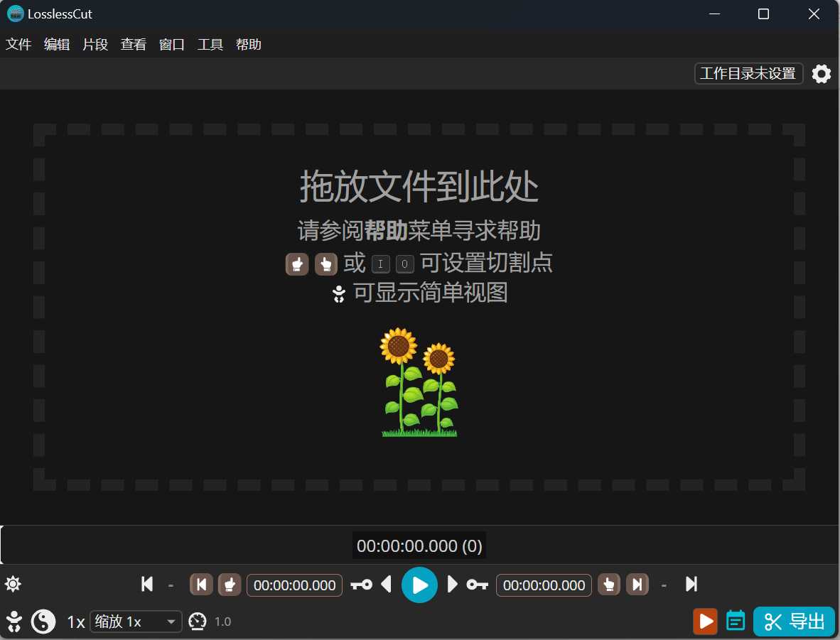Viewport: 840px width, 640px height.
Task: Open the yin-yang theme toggle icon
Action: (43, 622)
